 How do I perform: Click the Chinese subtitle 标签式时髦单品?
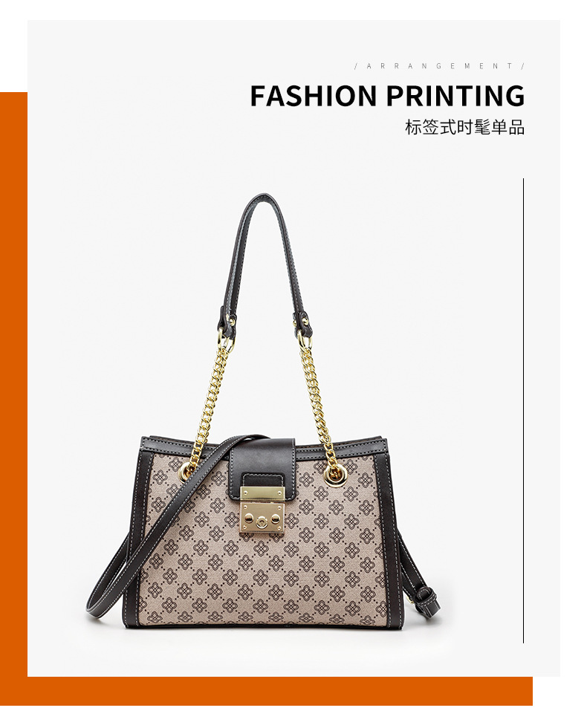pos(464,127)
